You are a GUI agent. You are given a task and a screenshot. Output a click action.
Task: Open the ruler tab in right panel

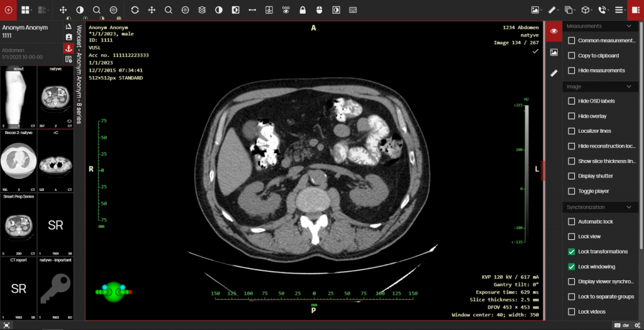coord(554,73)
